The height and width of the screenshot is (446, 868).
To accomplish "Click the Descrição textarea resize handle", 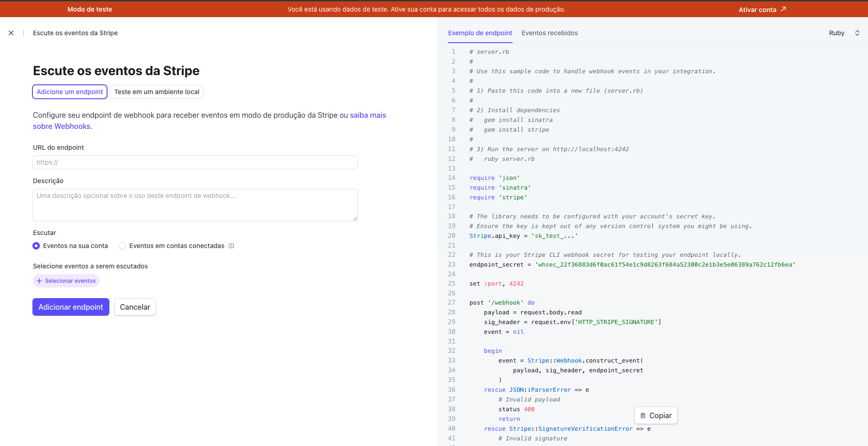I will click(x=355, y=218).
